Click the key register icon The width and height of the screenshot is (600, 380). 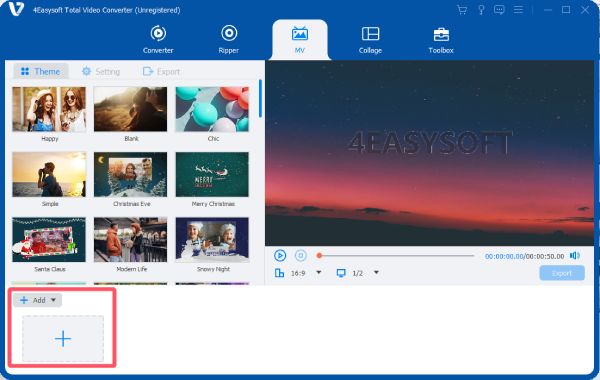click(481, 10)
